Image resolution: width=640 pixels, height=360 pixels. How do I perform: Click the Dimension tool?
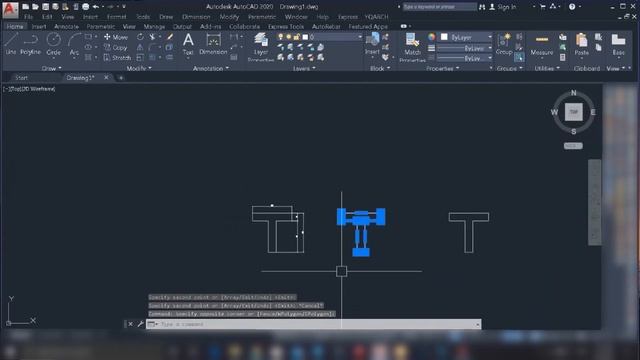[x=213, y=44]
